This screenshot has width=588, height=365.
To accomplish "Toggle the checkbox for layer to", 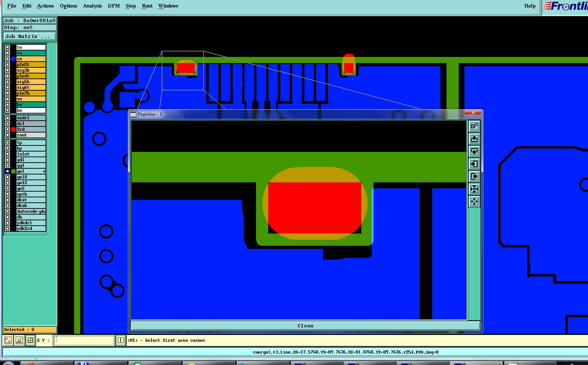I will point(7,47).
